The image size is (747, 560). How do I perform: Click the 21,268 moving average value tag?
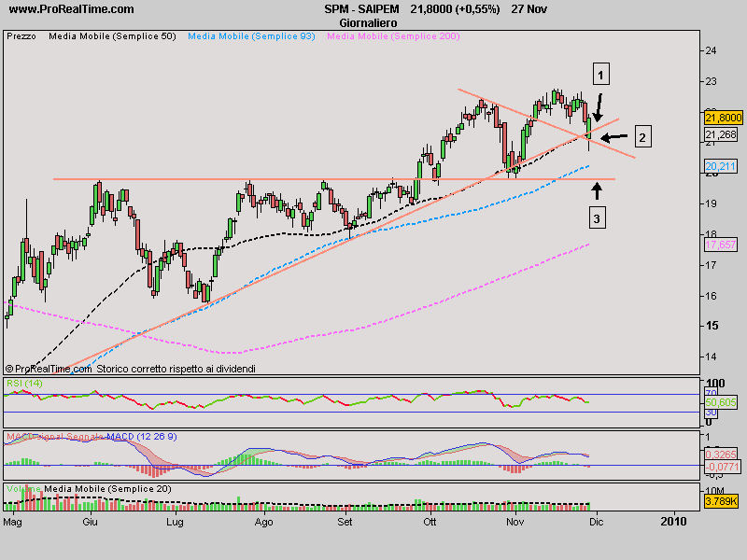(721, 134)
